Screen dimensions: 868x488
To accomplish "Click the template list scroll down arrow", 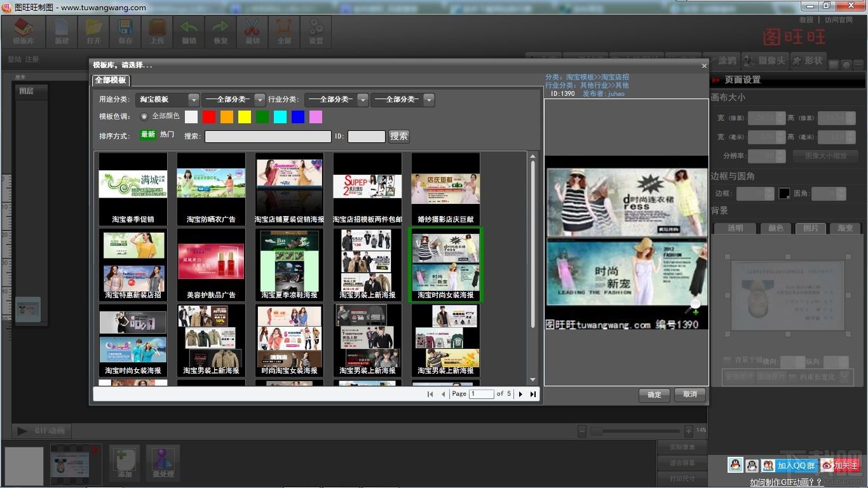I will 532,379.
